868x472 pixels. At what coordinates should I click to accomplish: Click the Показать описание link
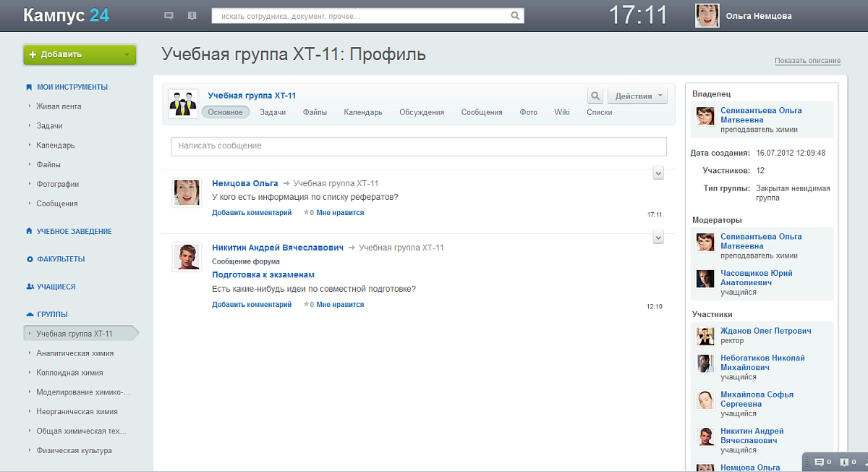(807, 61)
